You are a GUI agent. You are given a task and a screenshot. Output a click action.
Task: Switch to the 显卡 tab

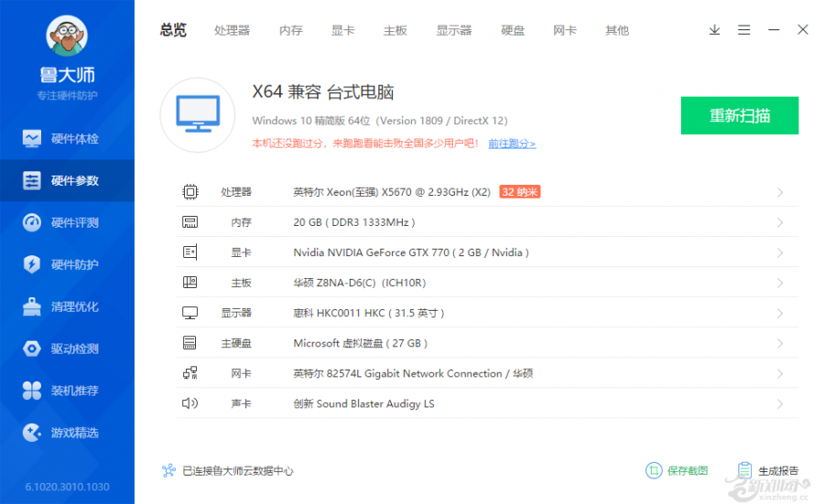click(342, 30)
